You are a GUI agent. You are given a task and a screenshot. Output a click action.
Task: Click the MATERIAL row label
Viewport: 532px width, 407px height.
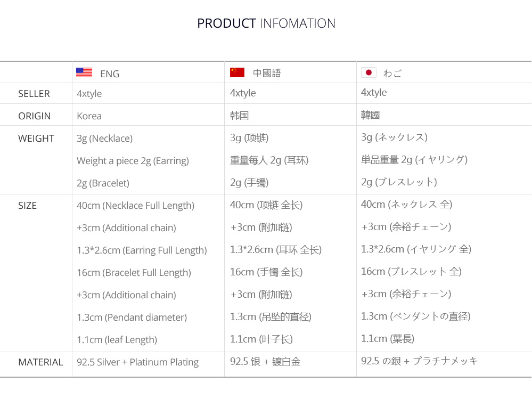click(x=40, y=362)
